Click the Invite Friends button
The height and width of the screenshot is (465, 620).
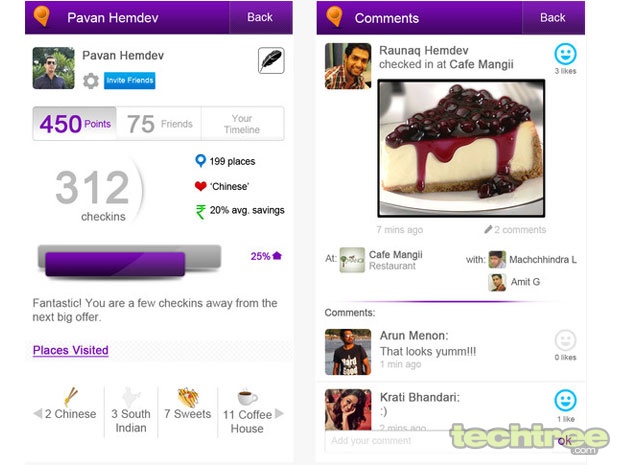(129, 81)
